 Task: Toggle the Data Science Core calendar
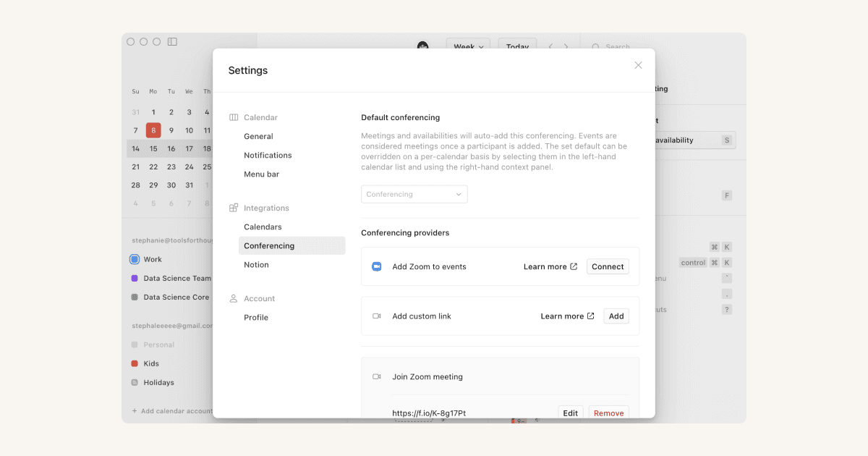click(x=135, y=297)
